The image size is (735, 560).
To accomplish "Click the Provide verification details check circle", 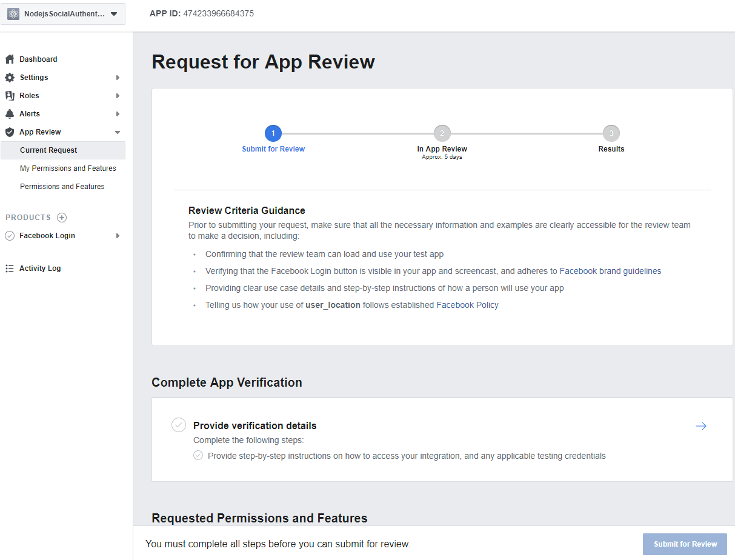I will 179,425.
